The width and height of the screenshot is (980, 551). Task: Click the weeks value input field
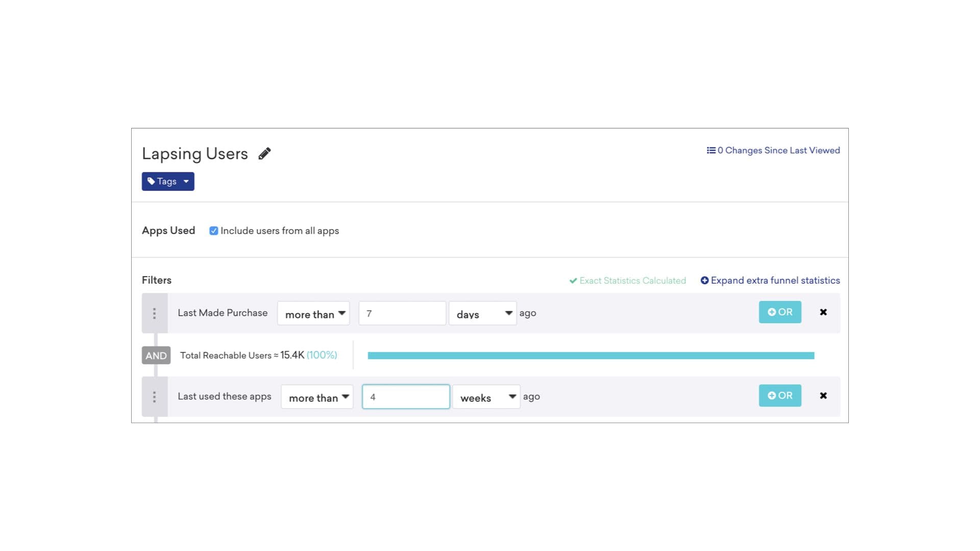406,397
